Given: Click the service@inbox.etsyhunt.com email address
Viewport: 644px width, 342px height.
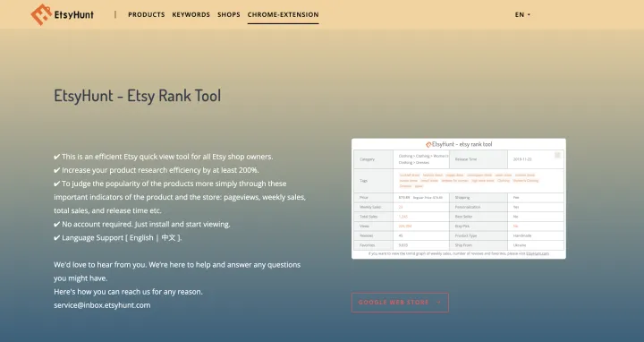Looking at the screenshot, I should (x=102, y=305).
